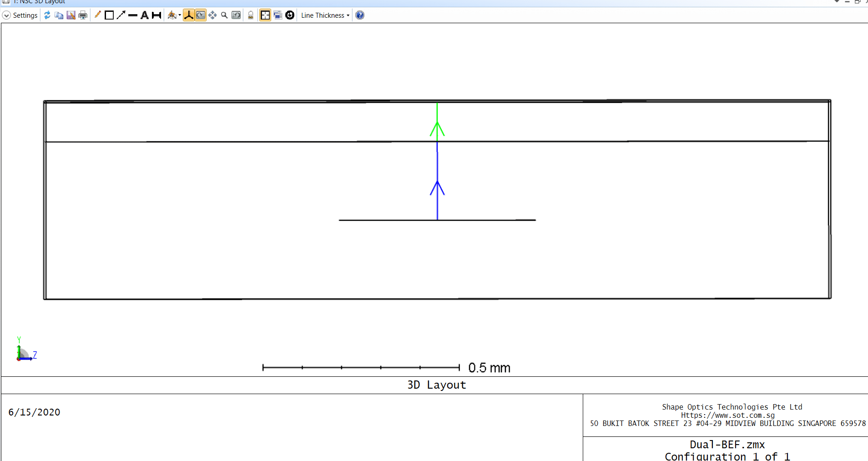Select the pencil annotation tool

click(97, 15)
